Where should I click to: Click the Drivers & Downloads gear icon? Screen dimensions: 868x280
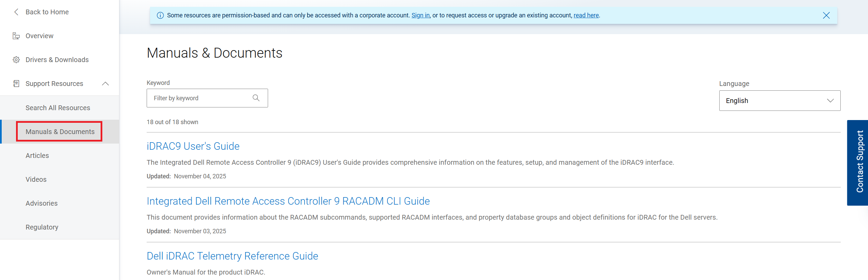16,60
